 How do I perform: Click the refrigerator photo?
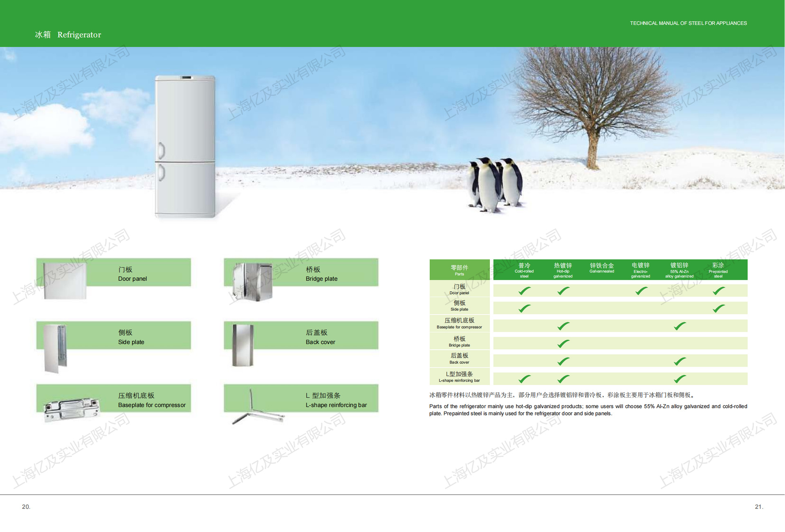coord(185,146)
